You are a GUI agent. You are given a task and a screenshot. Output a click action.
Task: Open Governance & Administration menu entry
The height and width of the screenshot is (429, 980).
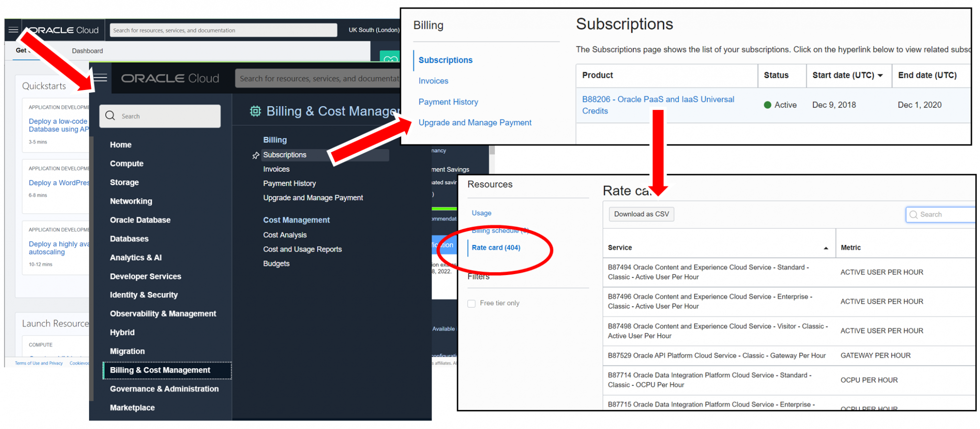coord(164,389)
